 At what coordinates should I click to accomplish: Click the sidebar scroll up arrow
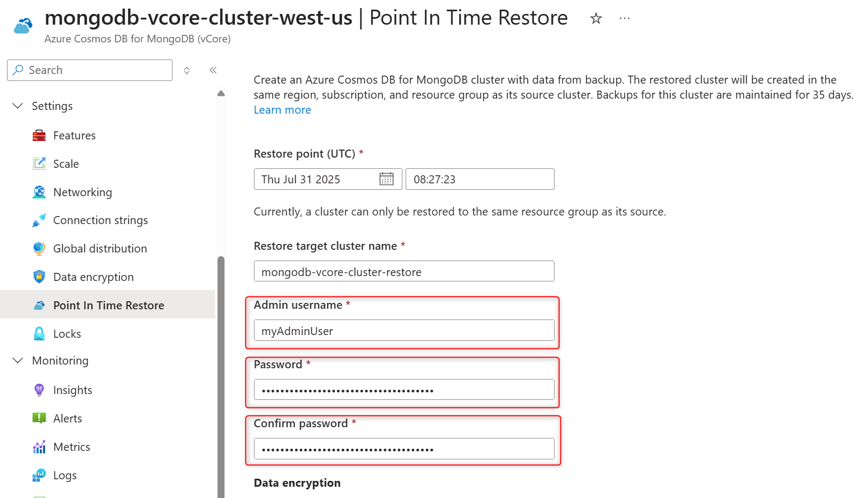point(221,93)
